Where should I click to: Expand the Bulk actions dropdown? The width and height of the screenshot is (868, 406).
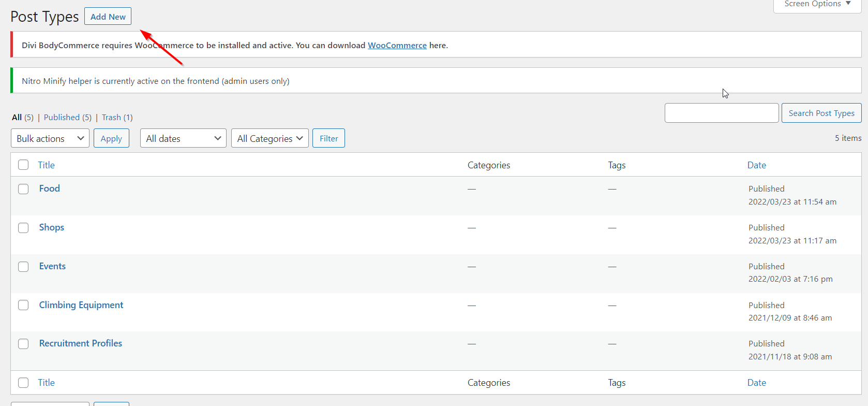(x=50, y=138)
